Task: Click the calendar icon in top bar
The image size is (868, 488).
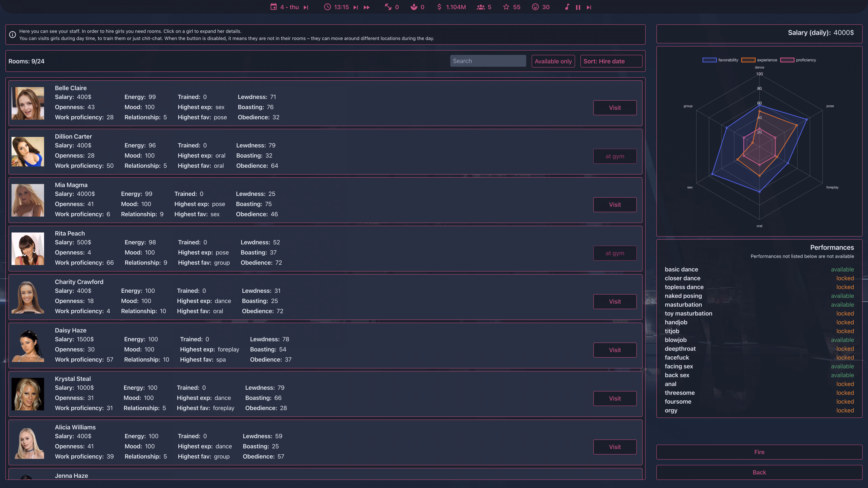Action: pyautogui.click(x=273, y=7)
